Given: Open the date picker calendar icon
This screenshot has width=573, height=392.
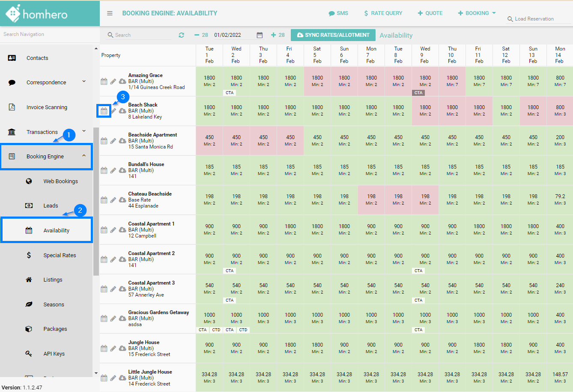Looking at the screenshot, I should click(x=260, y=35).
